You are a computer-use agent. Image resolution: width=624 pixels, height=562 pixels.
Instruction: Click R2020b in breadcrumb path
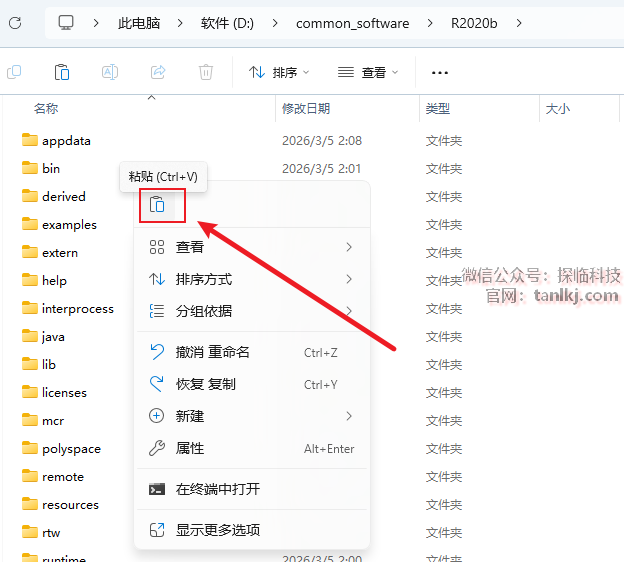point(474,23)
